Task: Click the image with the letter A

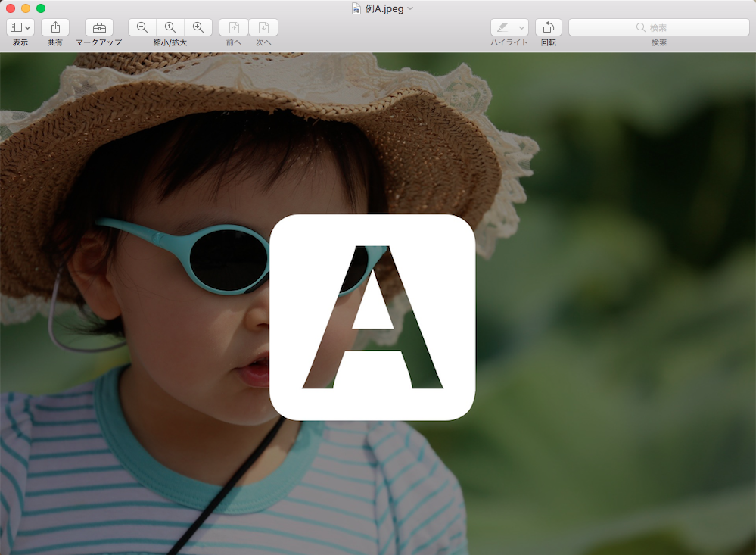Action: click(372, 317)
